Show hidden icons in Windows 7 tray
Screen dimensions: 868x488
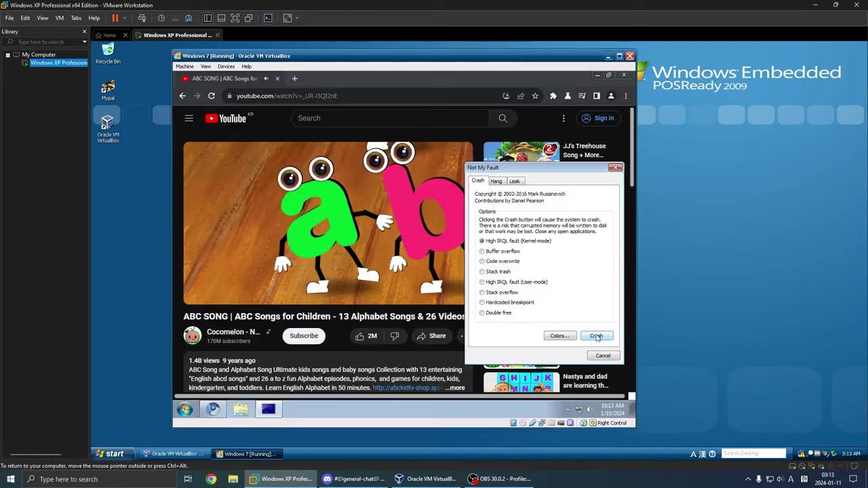568,409
